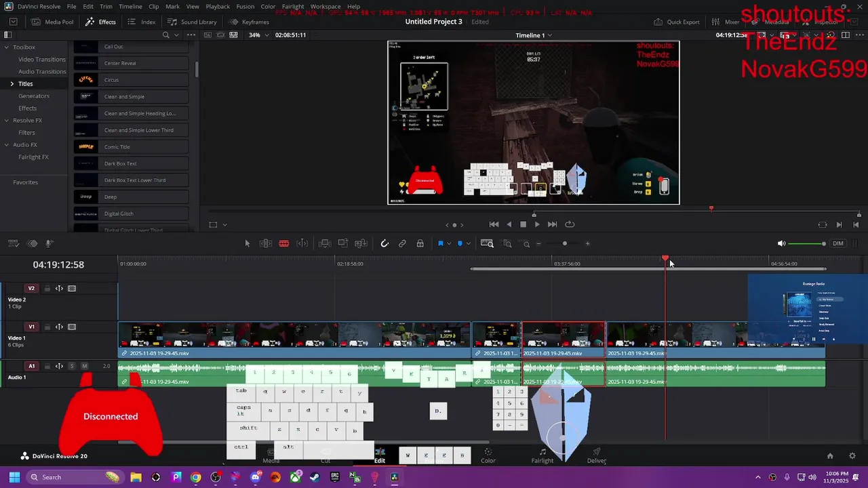Viewport: 868px width, 488px height.
Task: Expand the Audio FX section
Action: click(7, 145)
